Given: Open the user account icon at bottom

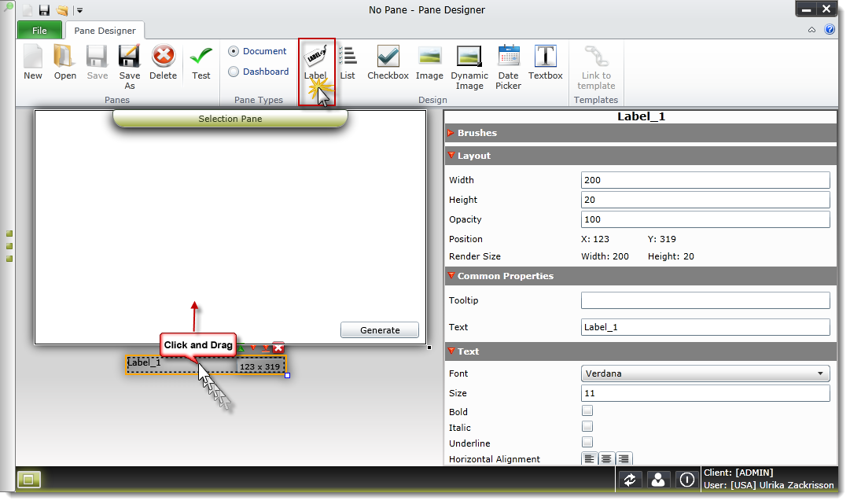Looking at the screenshot, I should point(658,479).
